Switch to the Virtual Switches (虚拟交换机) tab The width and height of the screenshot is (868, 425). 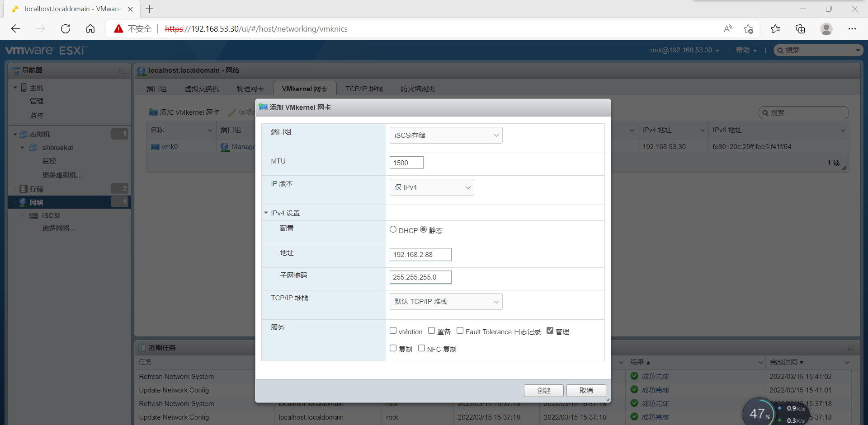tap(202, 89)
